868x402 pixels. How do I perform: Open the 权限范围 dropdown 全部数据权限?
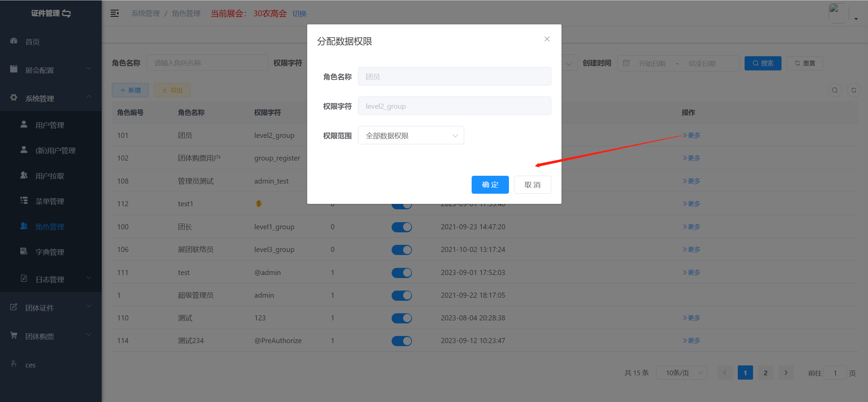411,135
